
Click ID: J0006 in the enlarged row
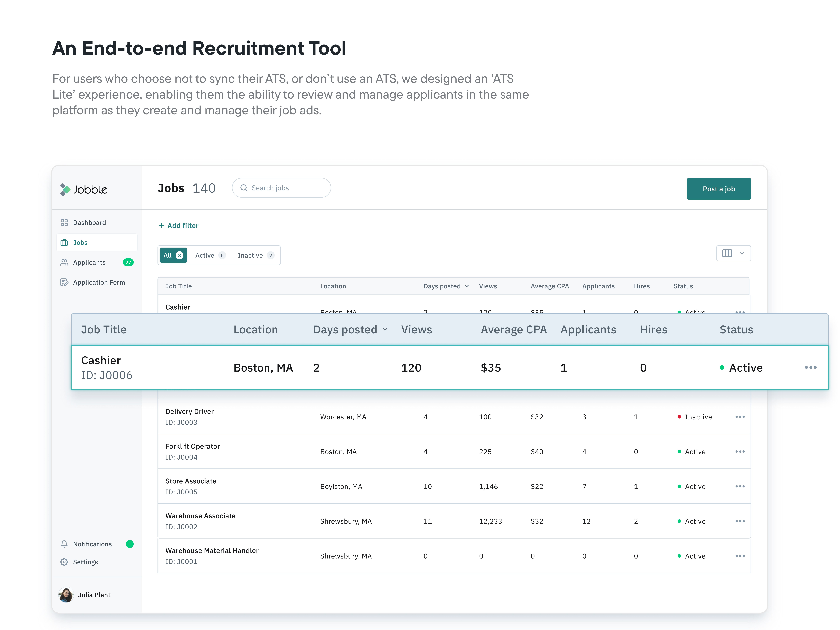(x=107, y=375)
